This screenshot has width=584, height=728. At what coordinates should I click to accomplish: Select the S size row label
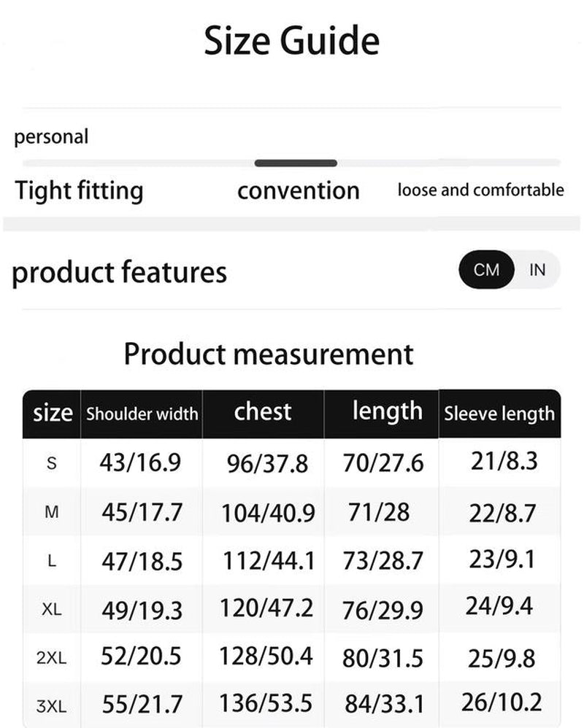point(52,463)
